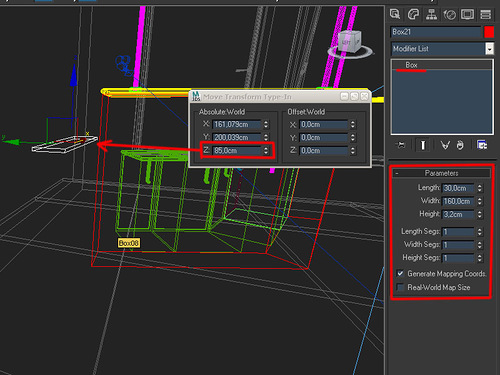Click Offset World Z field
500x375 pixels.
point(324,151)
